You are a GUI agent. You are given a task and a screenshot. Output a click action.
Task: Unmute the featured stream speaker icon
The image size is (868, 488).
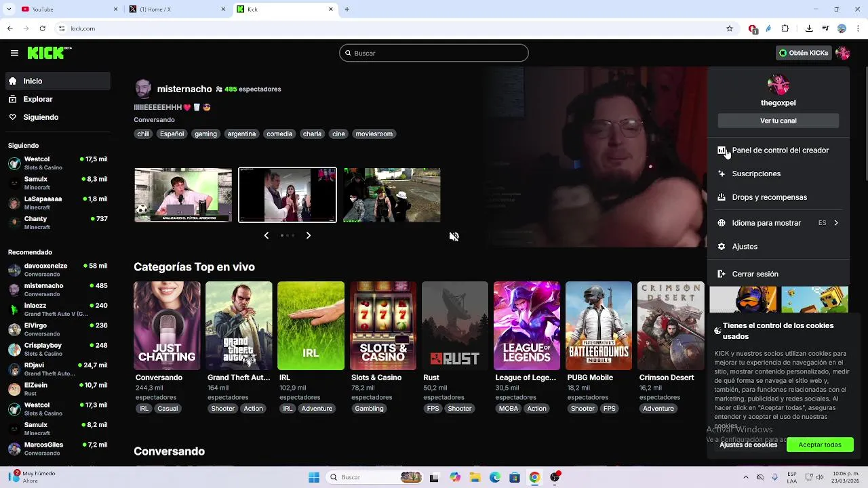454,237
